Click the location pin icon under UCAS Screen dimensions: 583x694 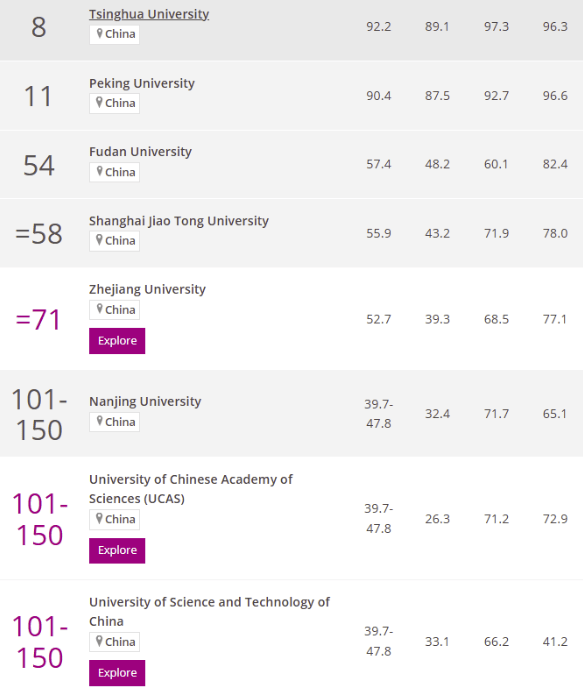pyautogui.click(x=100, y=518)
